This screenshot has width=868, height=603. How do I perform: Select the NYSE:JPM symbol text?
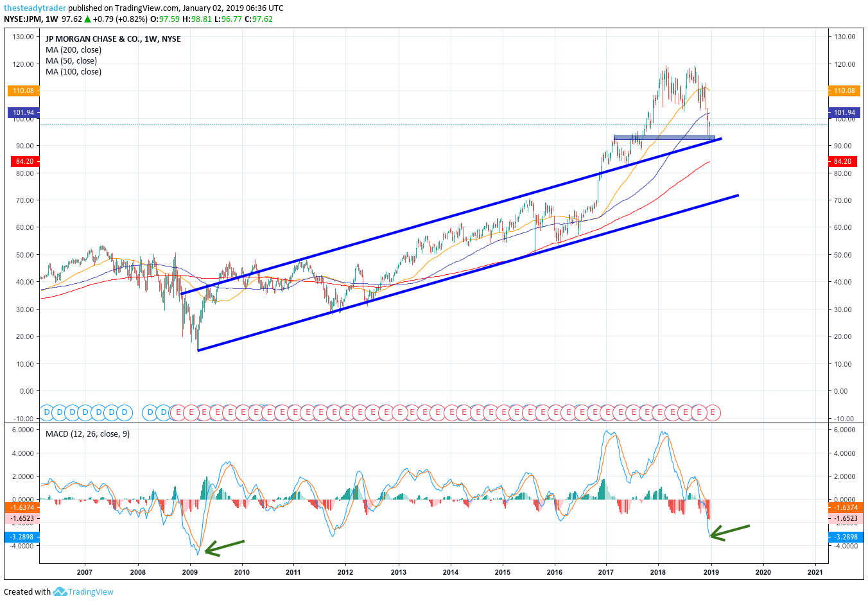coord(22,19)
